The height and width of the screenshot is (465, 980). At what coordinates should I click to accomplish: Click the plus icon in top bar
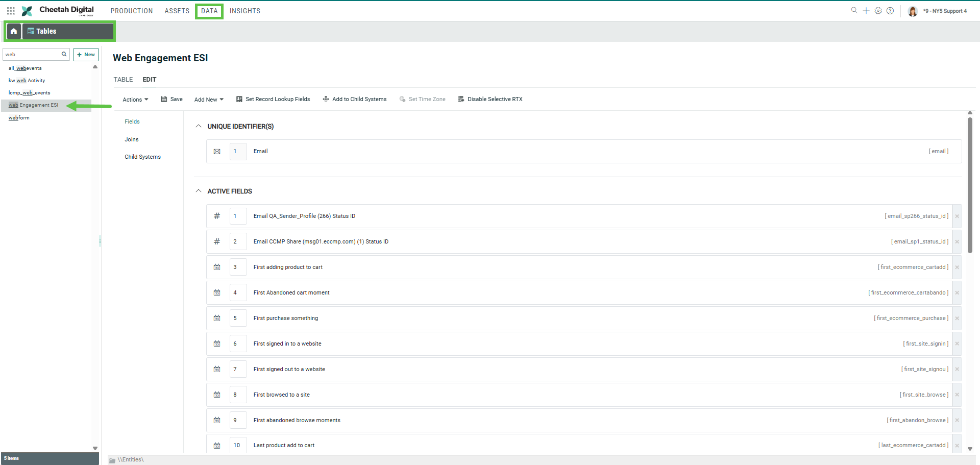click(866, 11)
